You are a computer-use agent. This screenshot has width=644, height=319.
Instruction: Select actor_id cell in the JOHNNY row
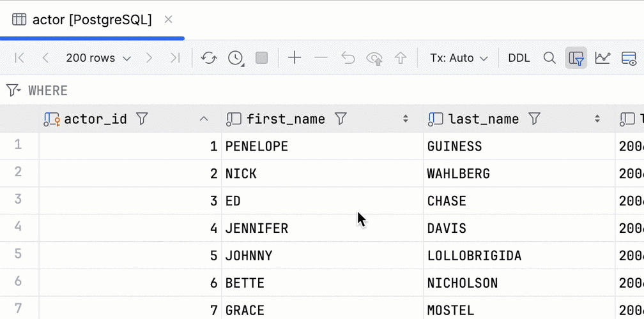coord(130,256)
